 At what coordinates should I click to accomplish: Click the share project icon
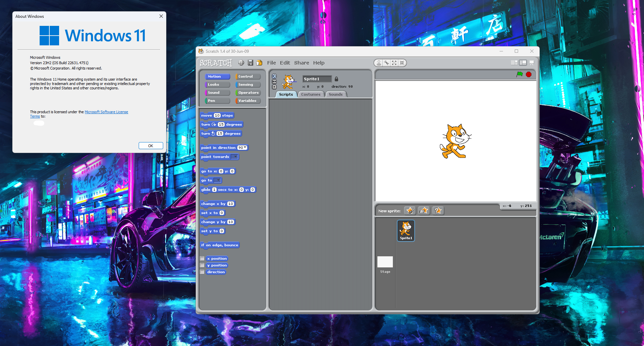click(259, 63)
